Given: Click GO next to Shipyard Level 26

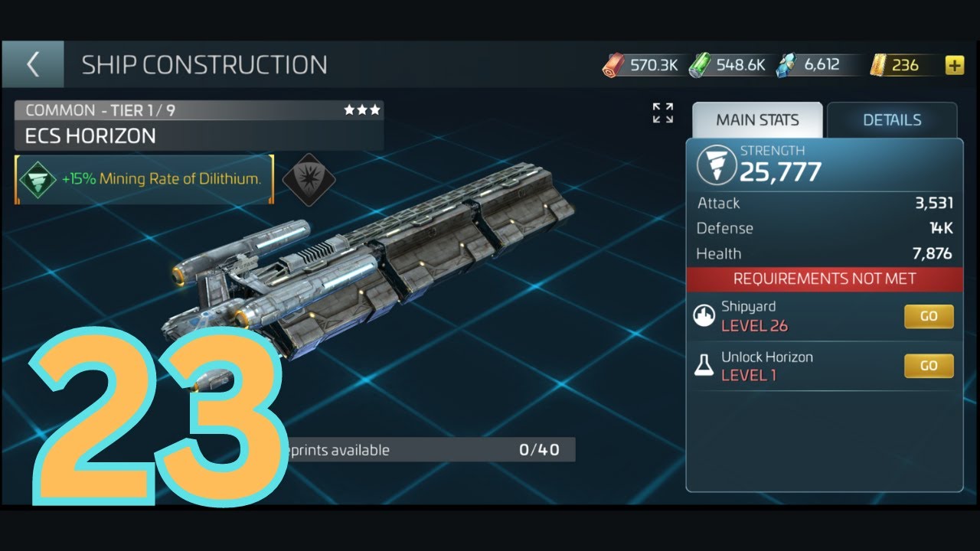Looking at the screenshot, I should [x=929, y=316].
